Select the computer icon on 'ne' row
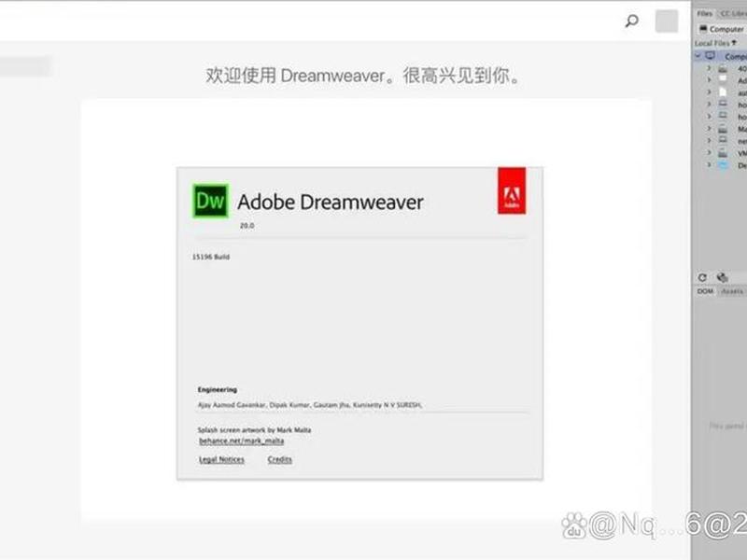The height and width of the screenshot is (560, 747). point(723,140)
